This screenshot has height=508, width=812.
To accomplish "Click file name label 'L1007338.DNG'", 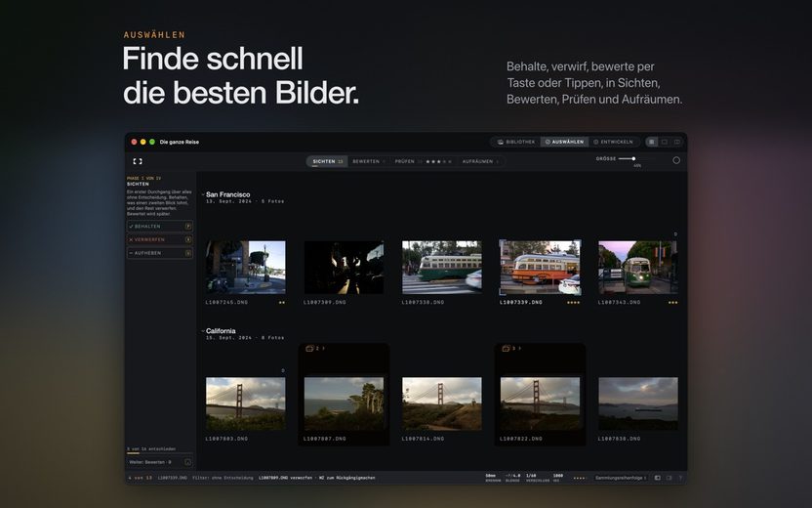I will 424,302.
